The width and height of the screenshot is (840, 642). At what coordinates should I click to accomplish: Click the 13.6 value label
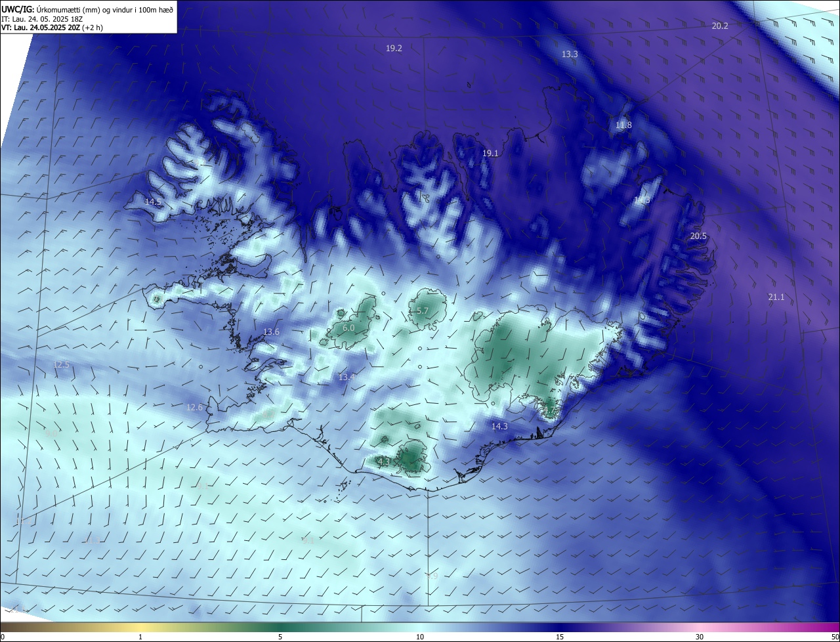[271, 332]
